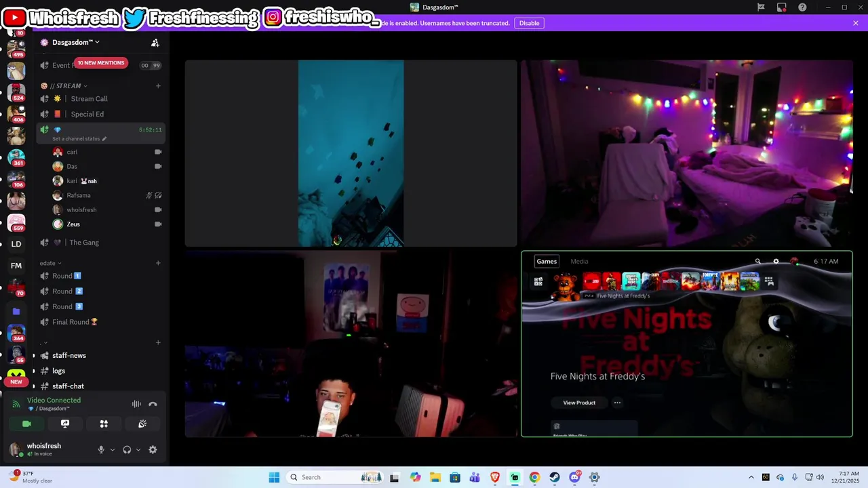Add a channel to the STREAM category
The width and height of the screenshot is (868, 488).
click(158, 86)
